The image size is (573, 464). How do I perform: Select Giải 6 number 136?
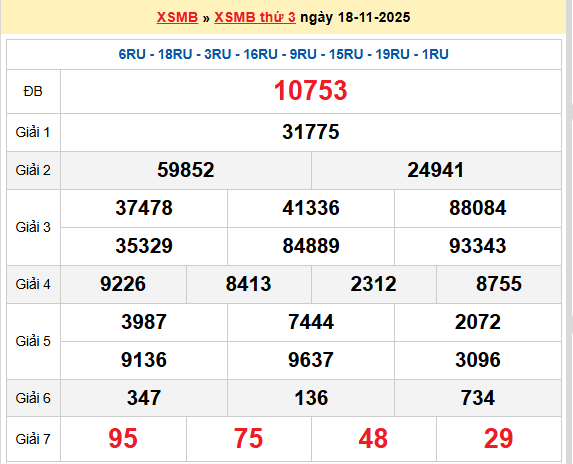(311, 398)
